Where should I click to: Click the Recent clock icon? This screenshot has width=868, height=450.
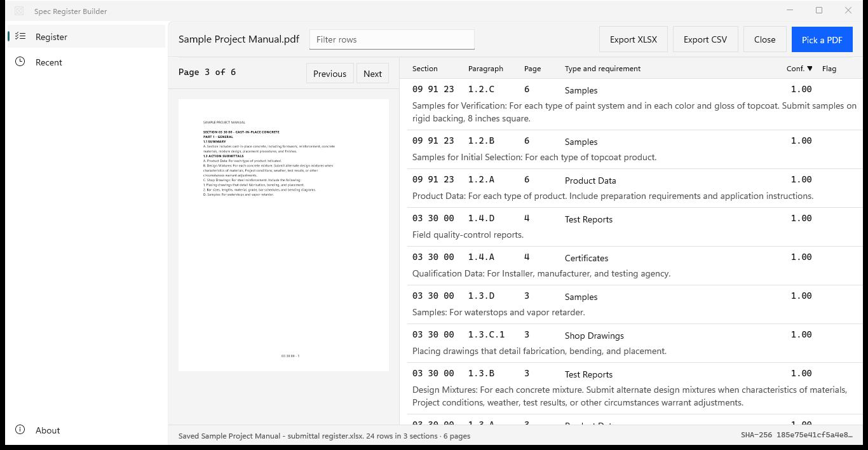coord(20,62)
